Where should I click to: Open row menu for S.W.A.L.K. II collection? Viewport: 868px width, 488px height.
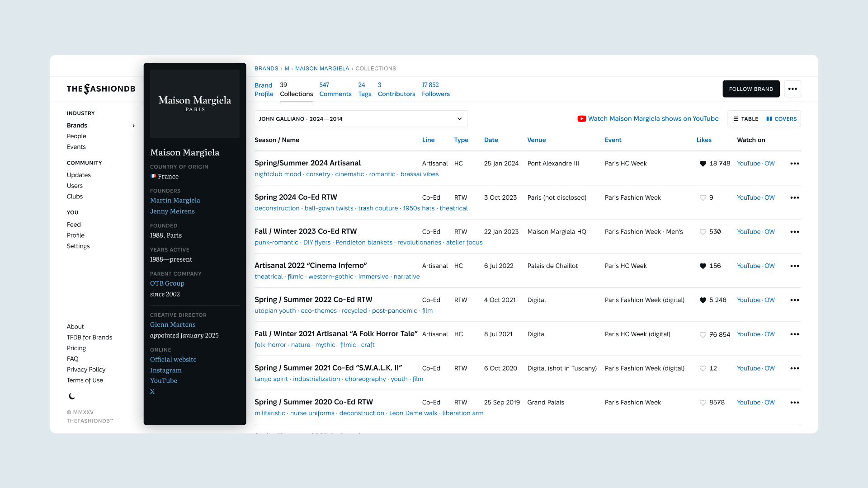click(795, 368)
